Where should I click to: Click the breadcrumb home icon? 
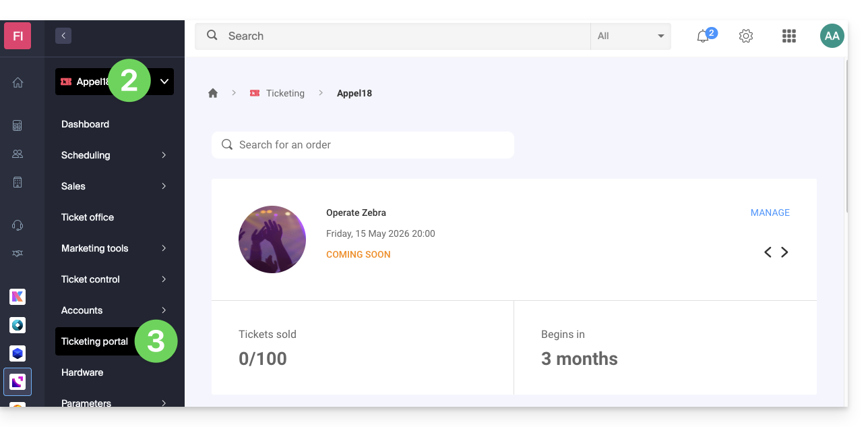click(x=213, y=93)
